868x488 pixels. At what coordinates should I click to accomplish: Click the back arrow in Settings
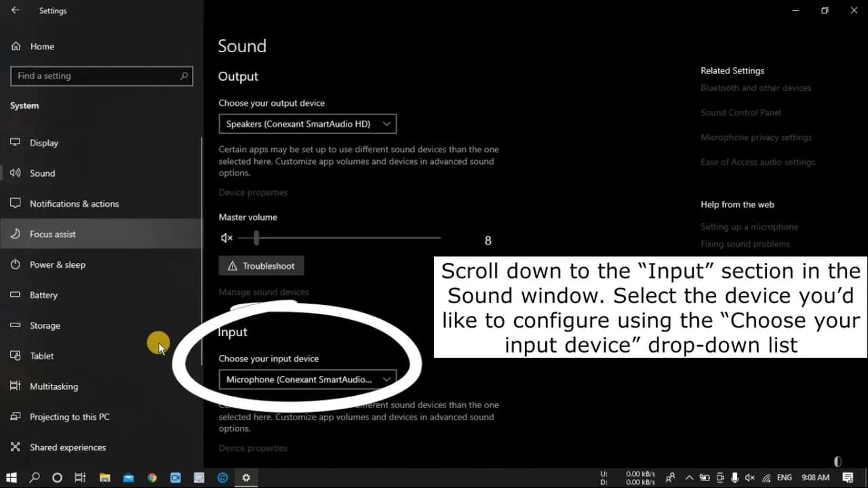coord(16,10)
